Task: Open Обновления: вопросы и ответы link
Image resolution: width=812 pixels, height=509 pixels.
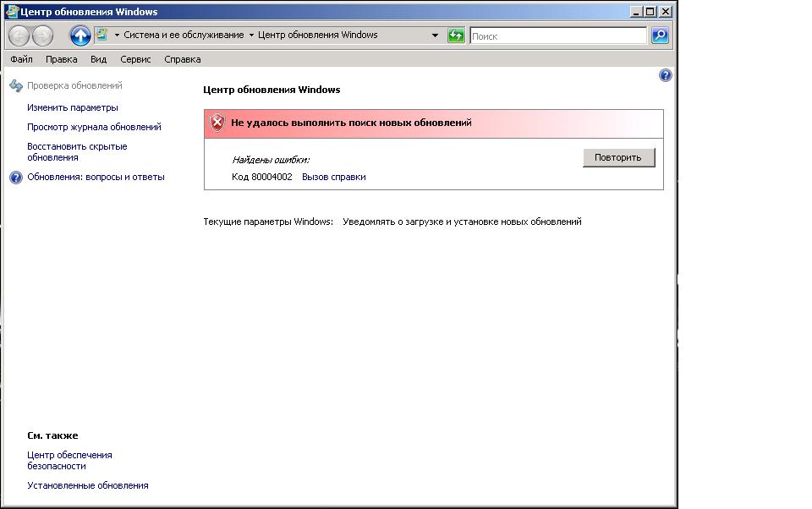Action: click(x=96, y=177)
